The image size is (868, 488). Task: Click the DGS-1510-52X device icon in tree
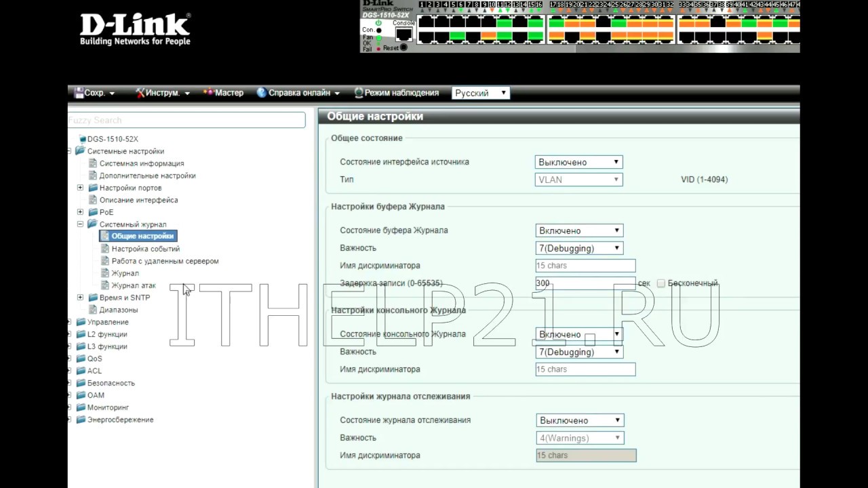tap(82, 139)
